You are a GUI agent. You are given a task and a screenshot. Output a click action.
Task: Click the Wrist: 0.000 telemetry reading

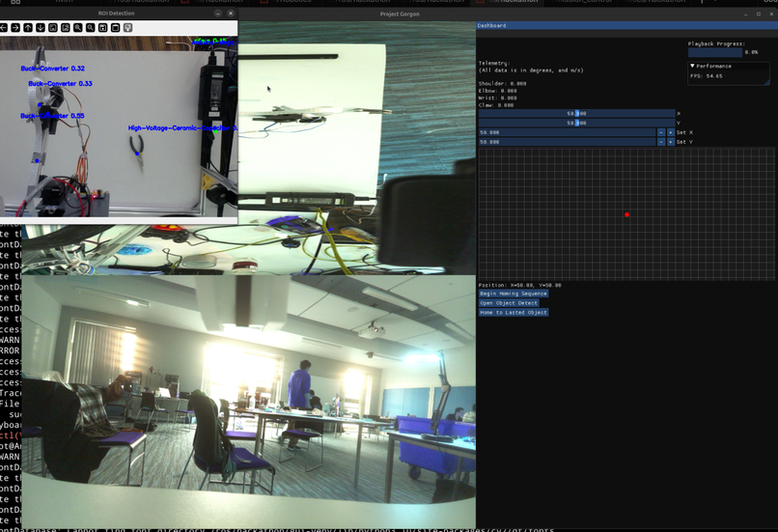point(497,98)
